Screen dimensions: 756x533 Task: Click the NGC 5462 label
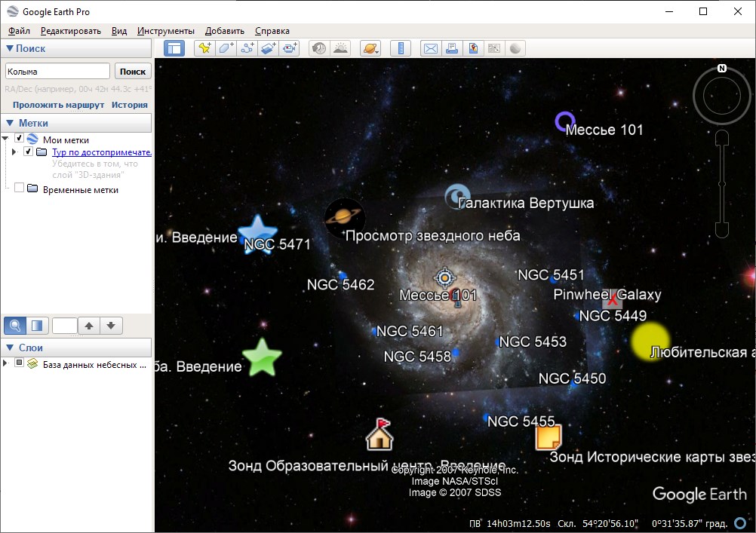pos(341,285)
